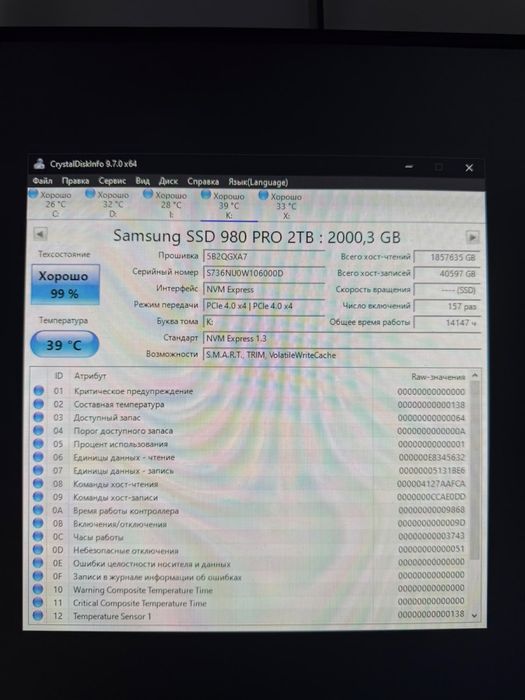Click scrollbar up arrow in attribute list
The height and width of the screenshot is (700, 525).
pos(475,376)
